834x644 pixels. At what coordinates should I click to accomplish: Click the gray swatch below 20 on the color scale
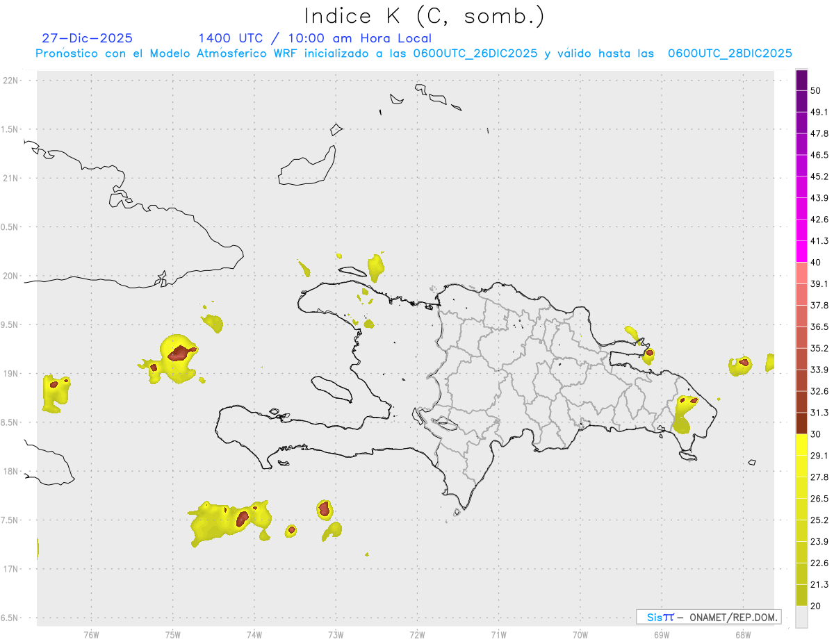801,616
